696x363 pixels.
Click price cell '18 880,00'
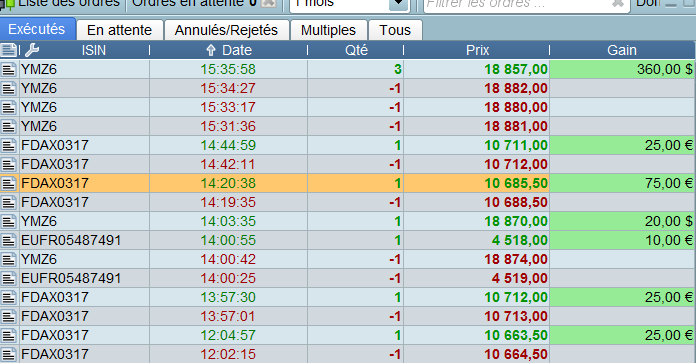477,107
